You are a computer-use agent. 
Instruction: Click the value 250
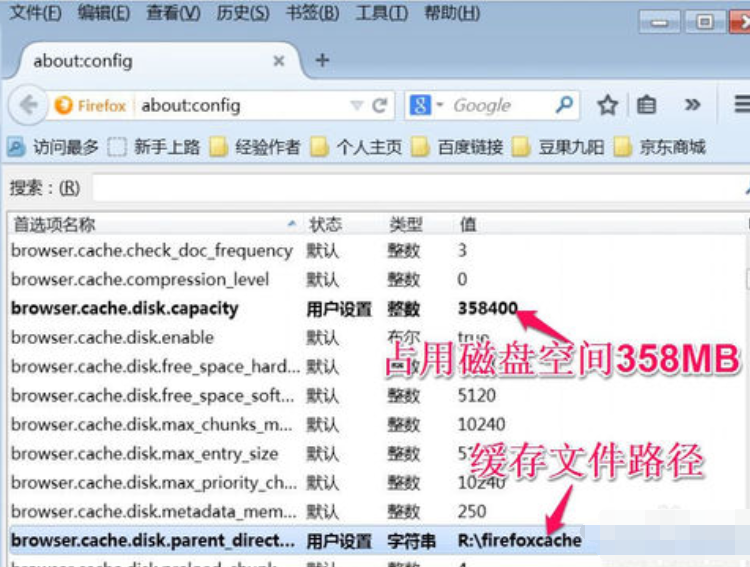472,511
